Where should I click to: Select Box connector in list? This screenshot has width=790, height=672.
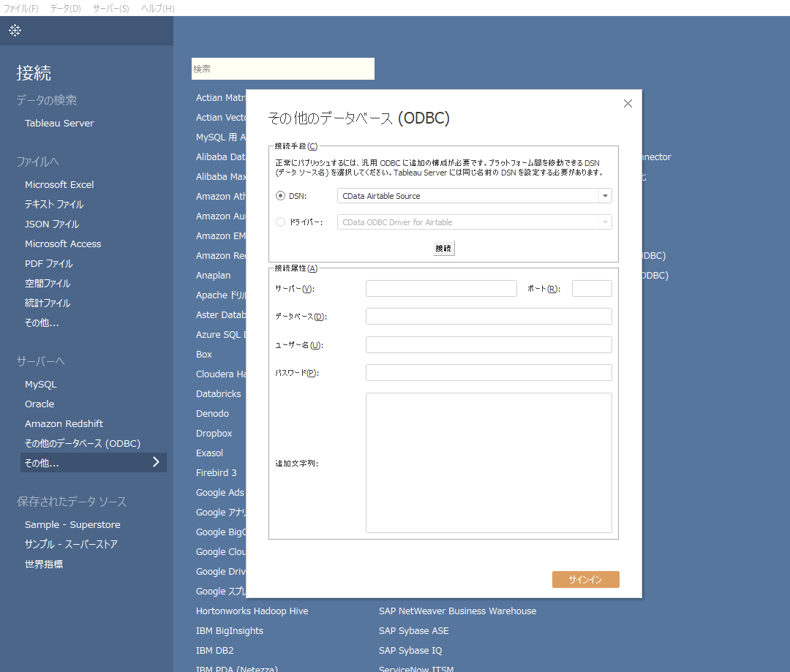[203, 355]
